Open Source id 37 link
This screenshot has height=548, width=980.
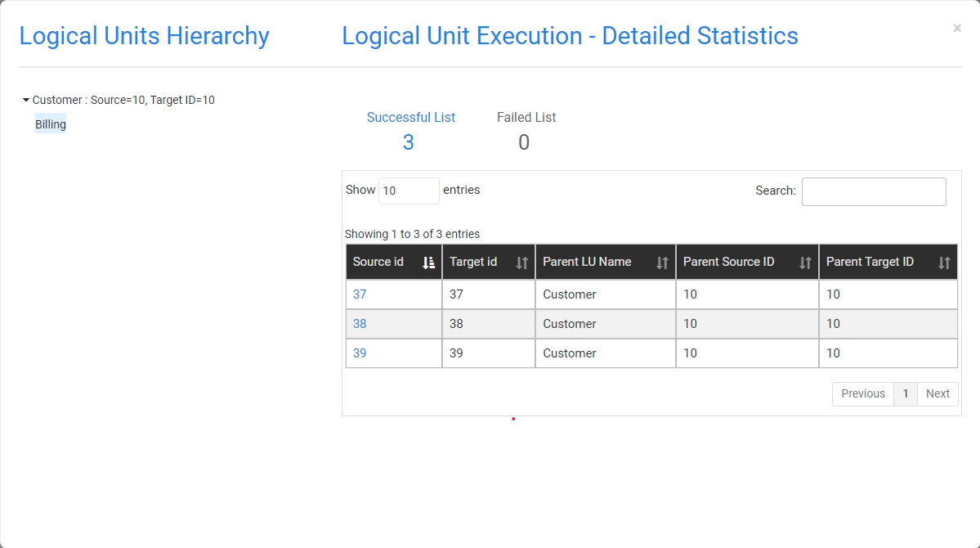[360, 294]
